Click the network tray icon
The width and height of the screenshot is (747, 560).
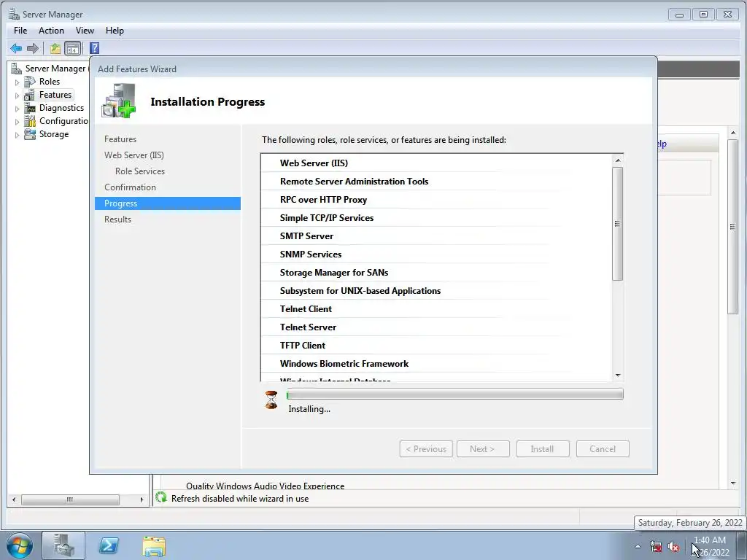(x=656, y=547)
